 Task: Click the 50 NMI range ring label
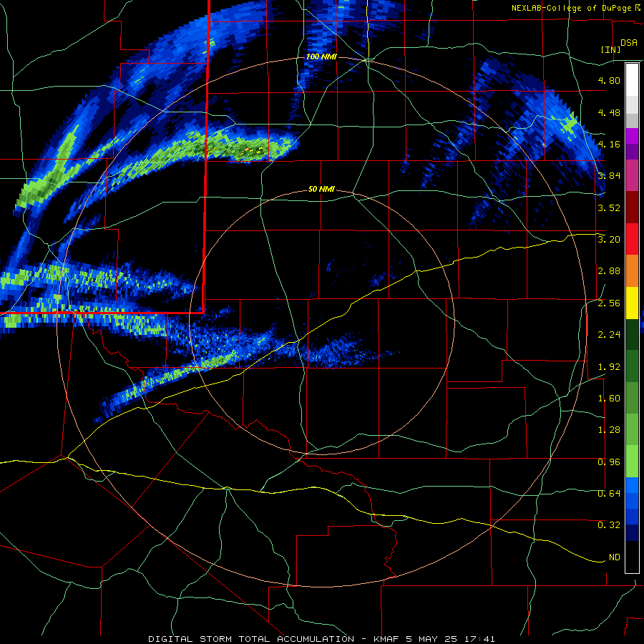pyautogui.click(x=321, y=190)
